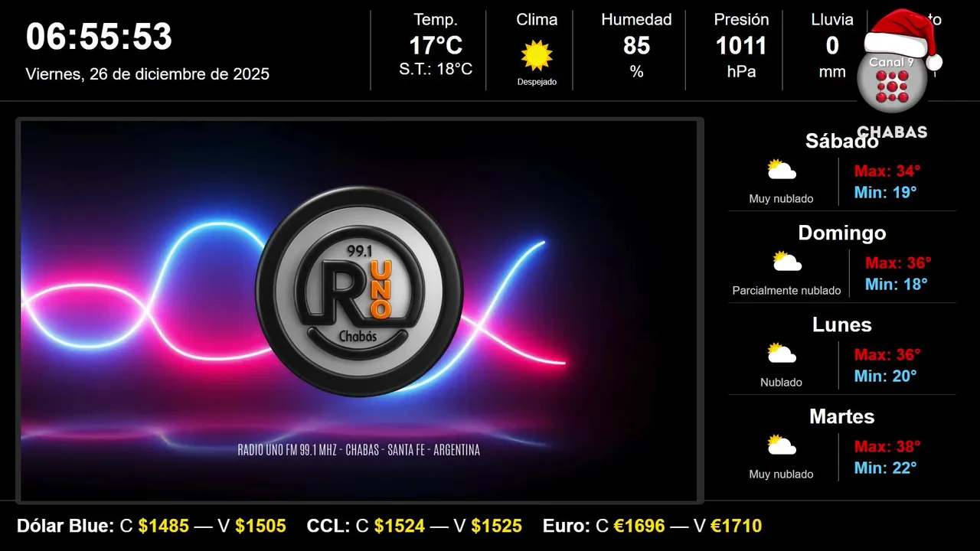Click Lunes's Nublado label

click(781, 383)
